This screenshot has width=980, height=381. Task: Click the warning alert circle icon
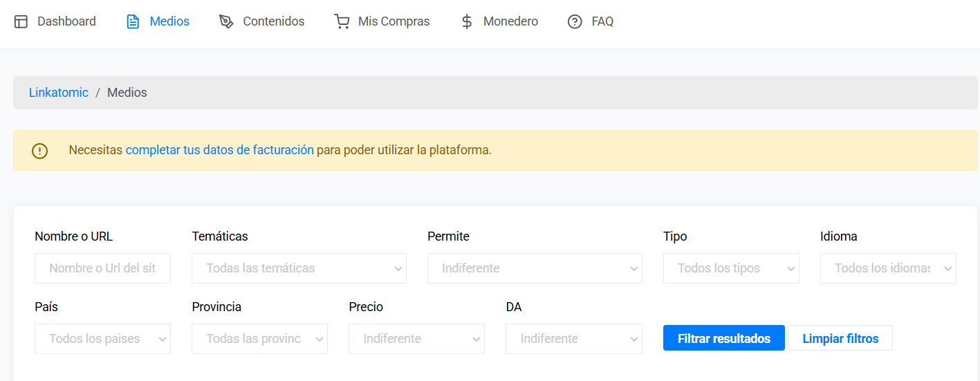[x=40, y=151]
